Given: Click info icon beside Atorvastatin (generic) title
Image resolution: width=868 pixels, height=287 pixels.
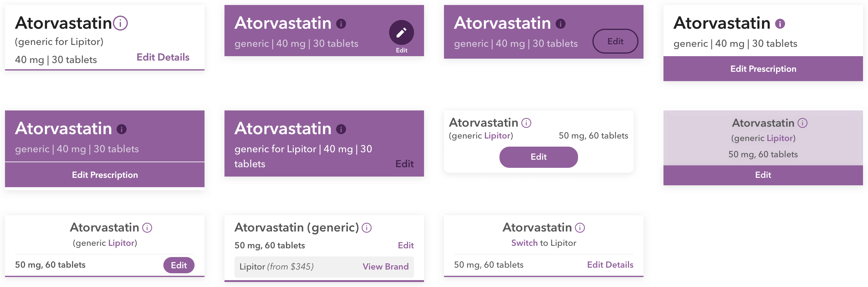Looking at the screenshot, I should 367,228.
